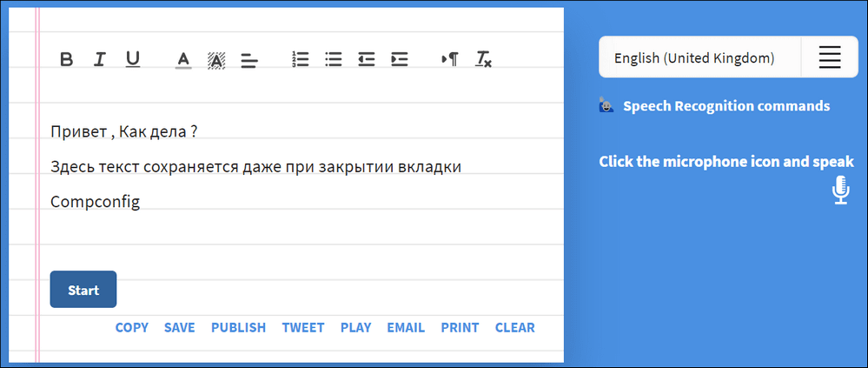The width and height of the screenshot is (868, 368).
Task: Increase the paragraph indent
Action: pyautogui.click(x=400, y=59)
